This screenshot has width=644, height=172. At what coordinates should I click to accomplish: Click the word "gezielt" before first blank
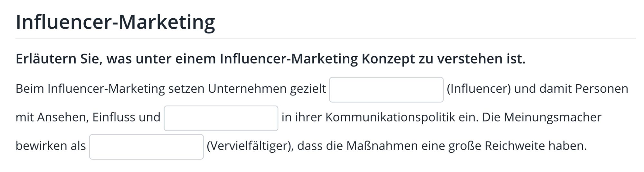point(308,89)
